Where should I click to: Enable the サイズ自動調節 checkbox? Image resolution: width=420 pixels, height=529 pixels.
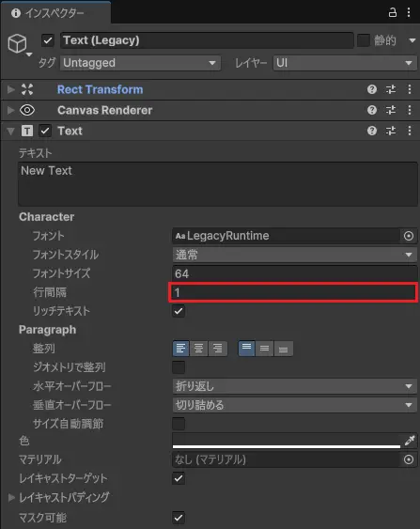point(179,424)
